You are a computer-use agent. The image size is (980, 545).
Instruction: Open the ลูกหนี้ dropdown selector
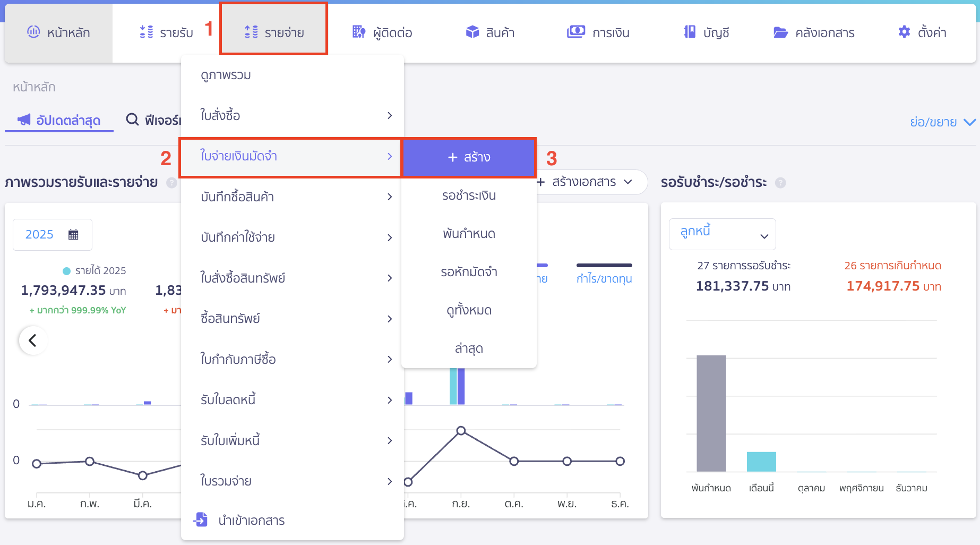pyautogui.click(x=722, y=234)
